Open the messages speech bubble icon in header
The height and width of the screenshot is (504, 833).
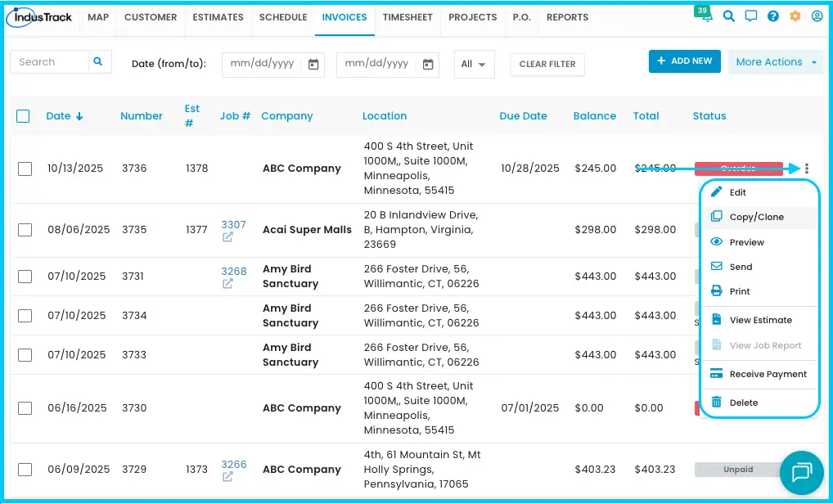click(750, 16)
